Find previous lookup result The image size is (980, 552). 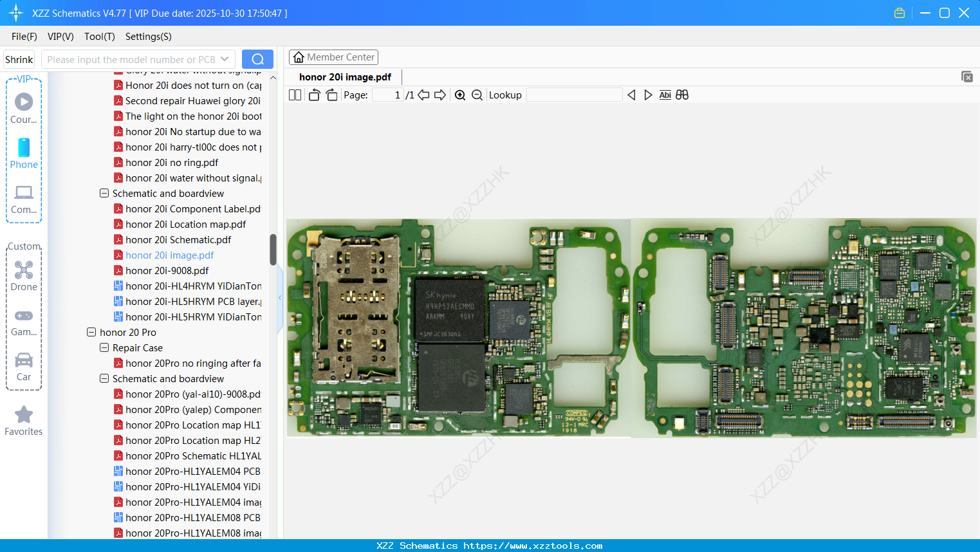(631, 95)
